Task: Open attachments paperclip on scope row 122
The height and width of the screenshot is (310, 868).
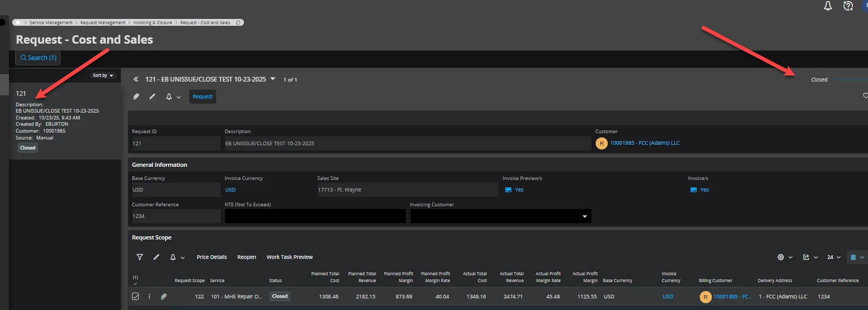Action: tap(164, 297)
